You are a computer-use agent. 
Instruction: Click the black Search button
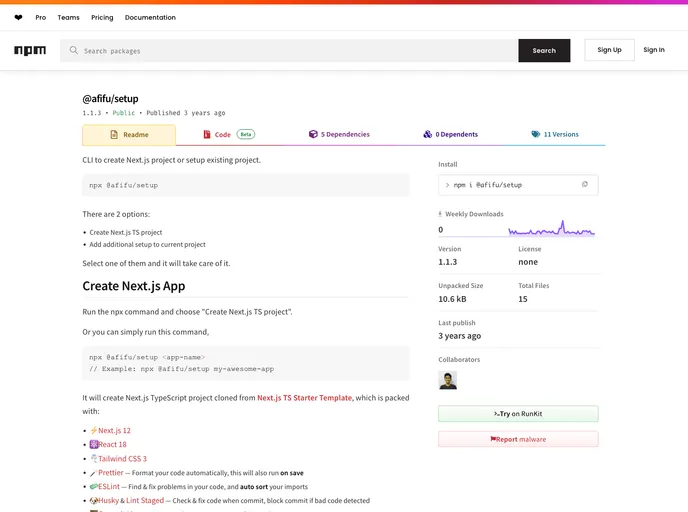pyautogui.click(x=544, y=50)
